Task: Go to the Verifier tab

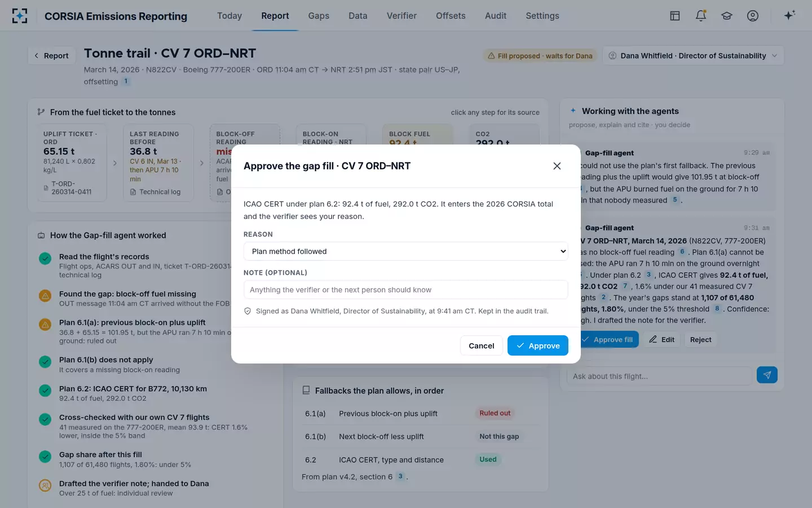Action: coord(401,16)
